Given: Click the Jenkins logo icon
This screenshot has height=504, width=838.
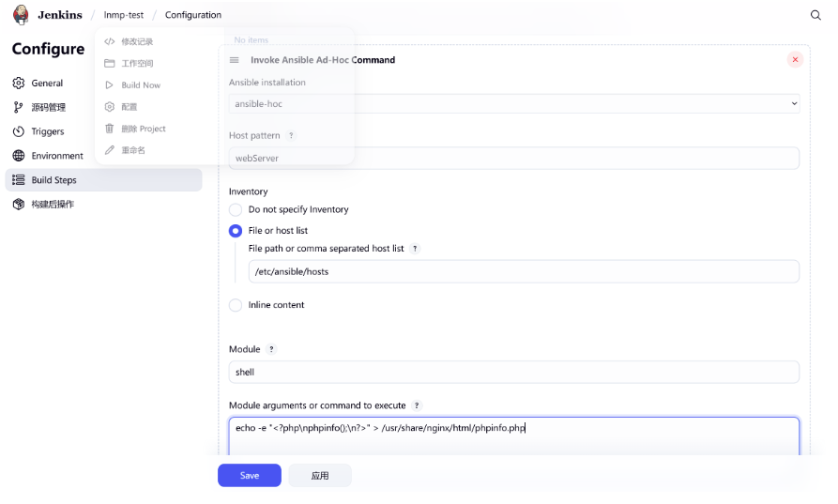Looking at the screenshot, I should pyautogui.click(x=21, y=14).
